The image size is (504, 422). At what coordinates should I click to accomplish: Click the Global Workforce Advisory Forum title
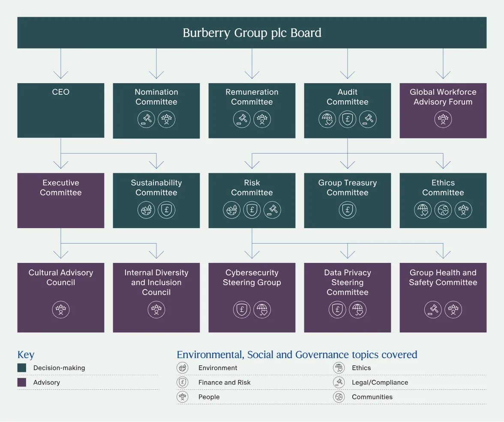(x=443, y=97)
